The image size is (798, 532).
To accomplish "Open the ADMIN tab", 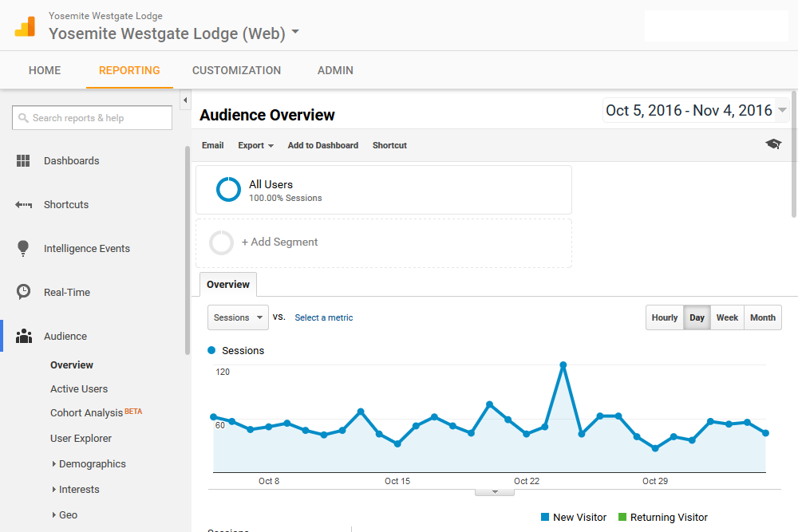I will coord(335,70).
